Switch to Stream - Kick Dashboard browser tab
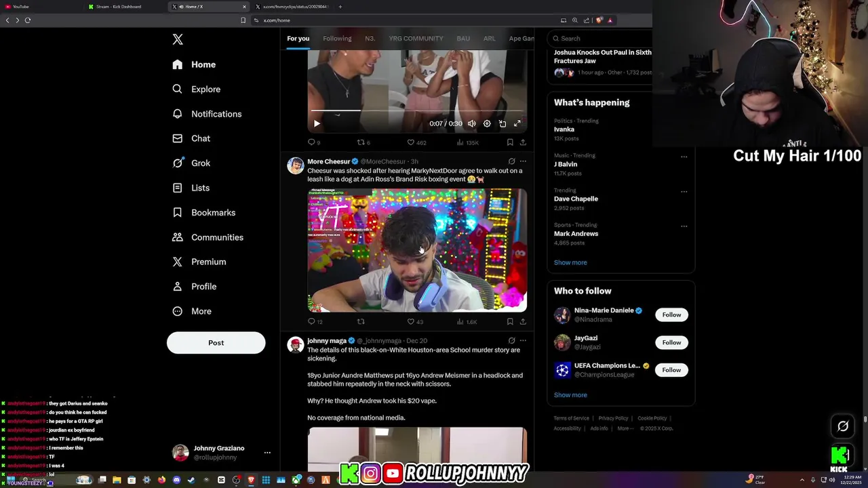The image size is (868, 488). coord(125,7)
